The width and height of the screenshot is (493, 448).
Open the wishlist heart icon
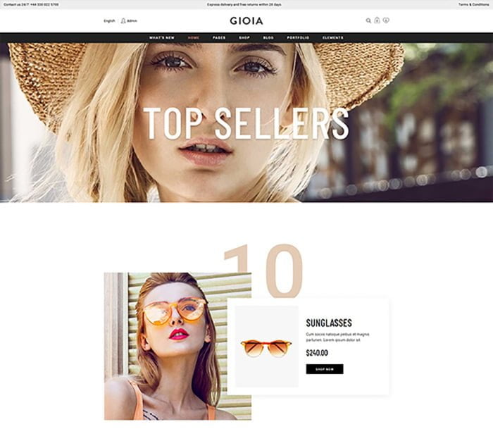coord(386,20)
